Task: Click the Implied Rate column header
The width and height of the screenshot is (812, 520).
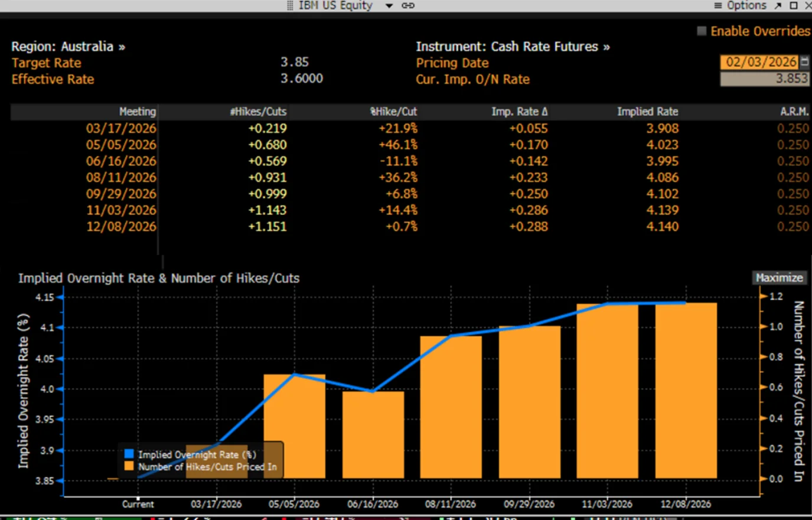Action: coord(648,111)
